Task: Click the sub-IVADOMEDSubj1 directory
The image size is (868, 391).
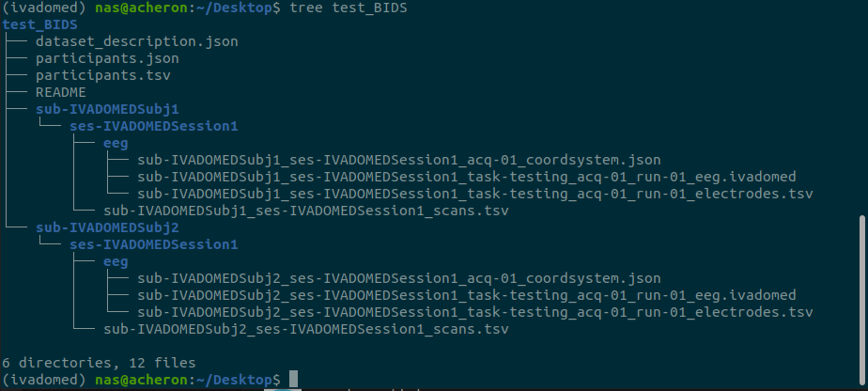Action: [x=107, y=109]
